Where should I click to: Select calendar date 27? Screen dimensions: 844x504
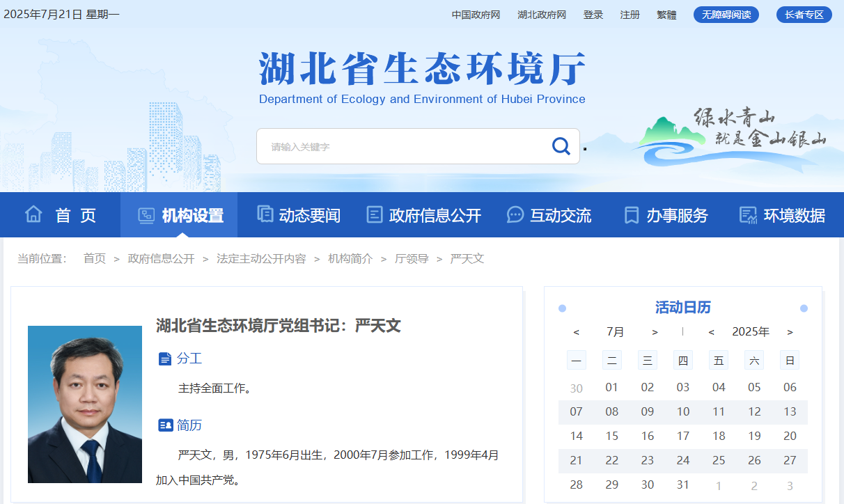click(790, 461)
